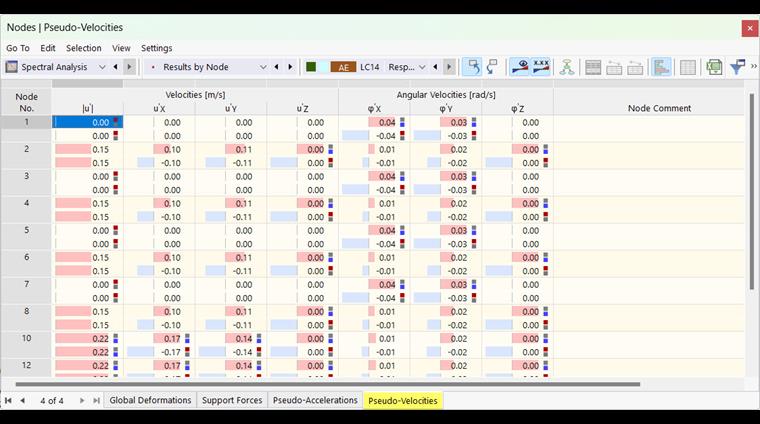Open the View menu
This screenshot has height=424, width=760.
point(121,48)
